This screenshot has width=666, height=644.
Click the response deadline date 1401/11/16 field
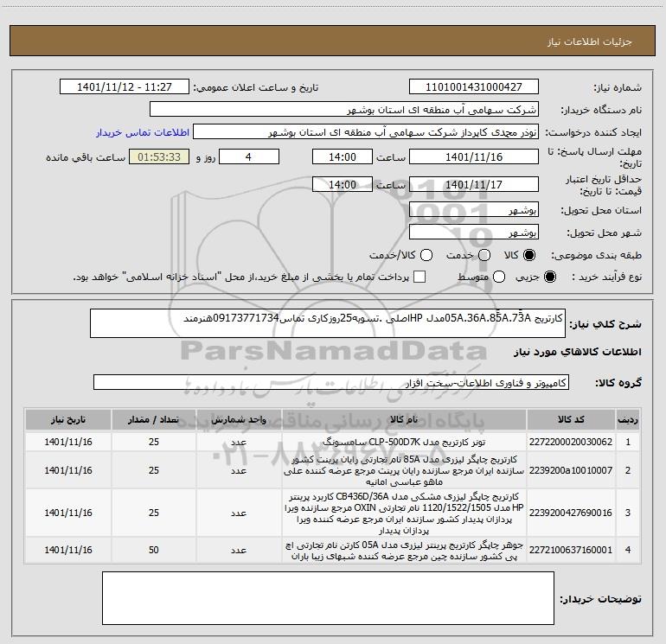click(474, 156)
